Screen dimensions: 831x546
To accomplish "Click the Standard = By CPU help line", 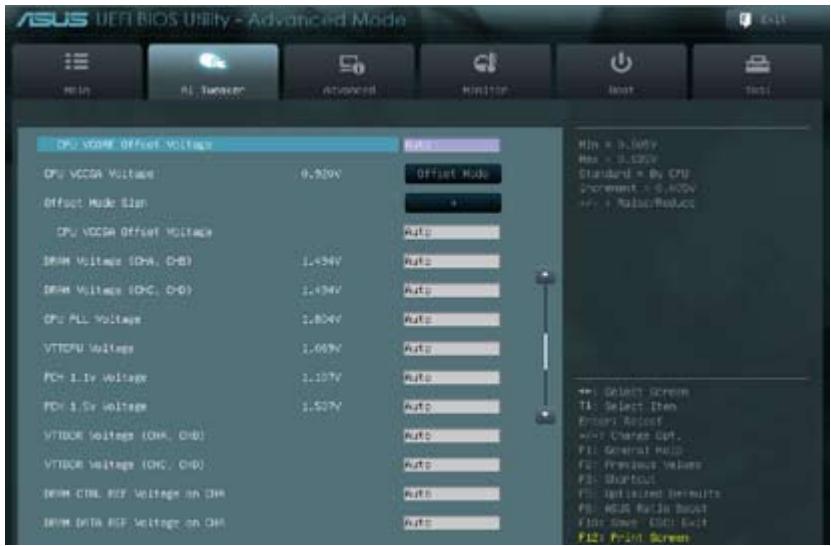I will pyautogui.click(x=634, y=174).
